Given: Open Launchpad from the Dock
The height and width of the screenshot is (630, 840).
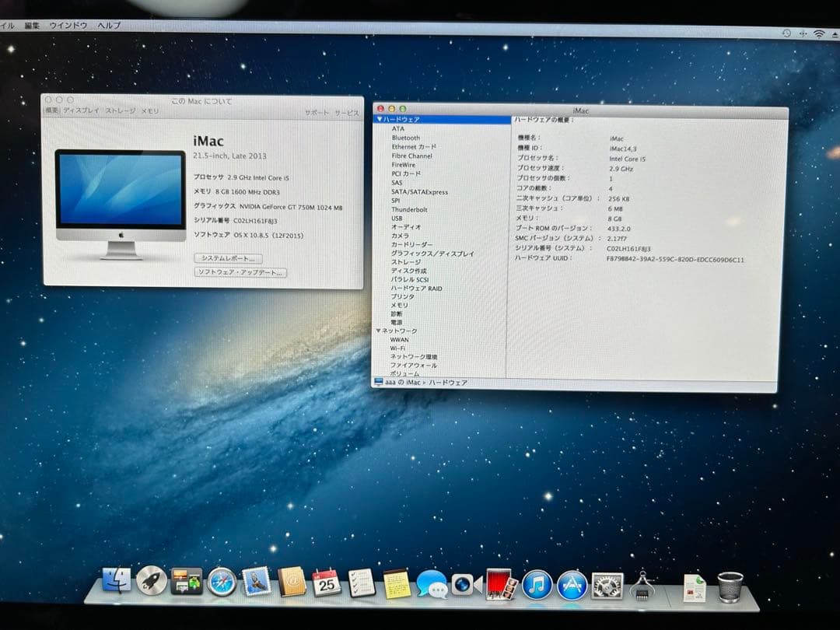Looking at the screenshot, I should coord(149,582).
